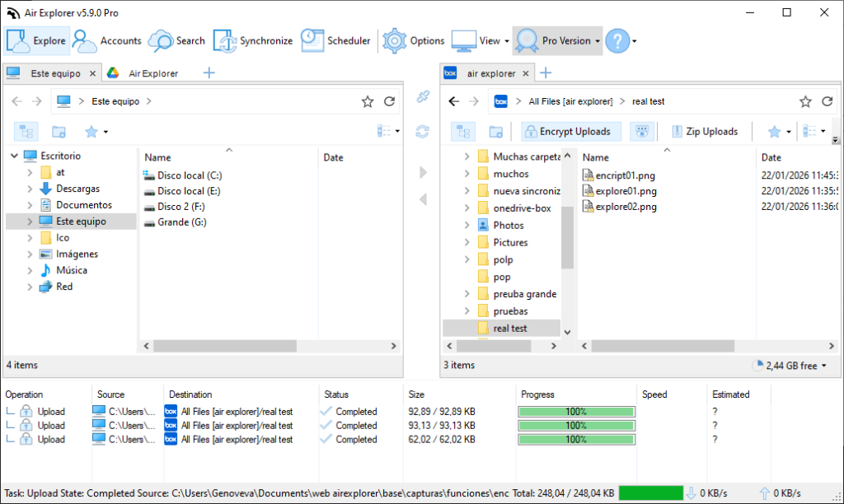Enable Encrypt Uploads for the Box account
This screenshot has width=844, height=504.
click(x=570, y=131)
